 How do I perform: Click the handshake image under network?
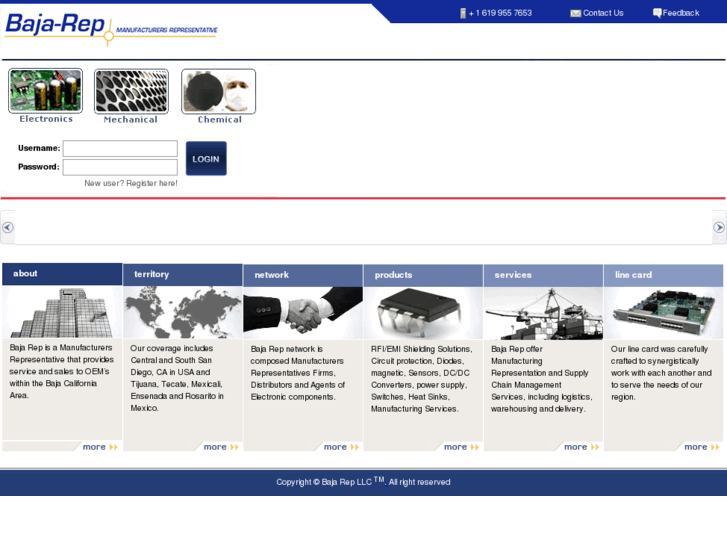click(x=303, y=313)
